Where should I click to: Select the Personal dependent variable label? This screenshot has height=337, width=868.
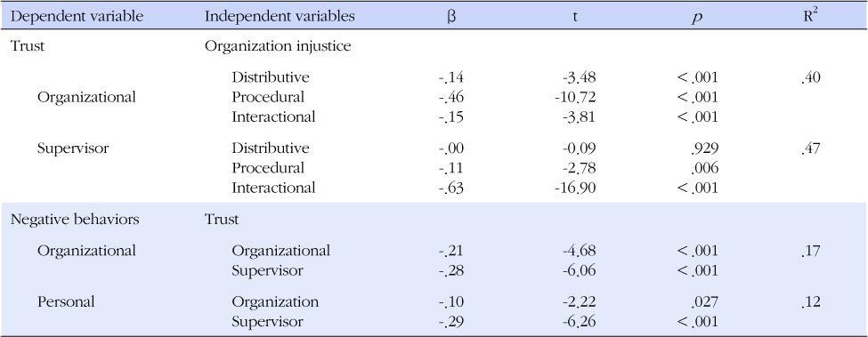click(66, 301)
